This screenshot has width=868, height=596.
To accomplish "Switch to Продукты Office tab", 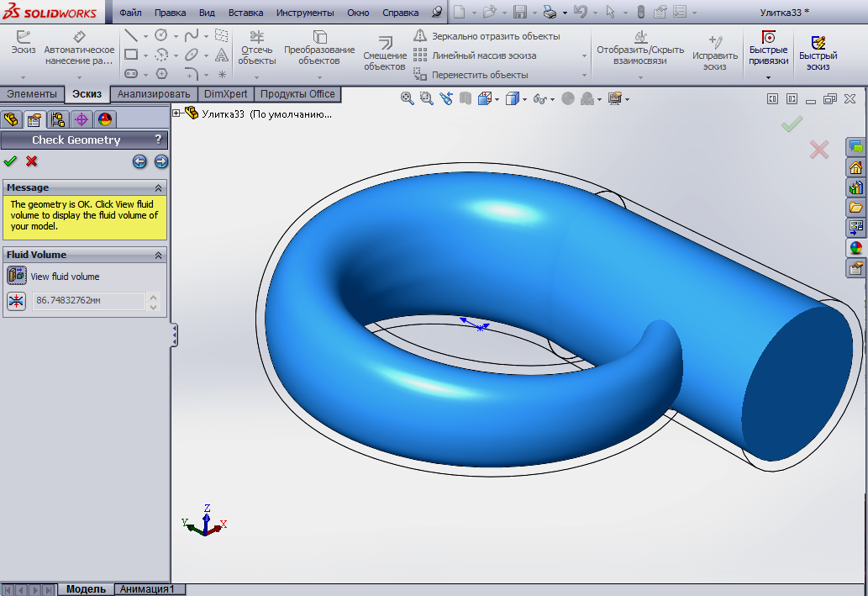I will pyautogui.click(x=297, y=94).
